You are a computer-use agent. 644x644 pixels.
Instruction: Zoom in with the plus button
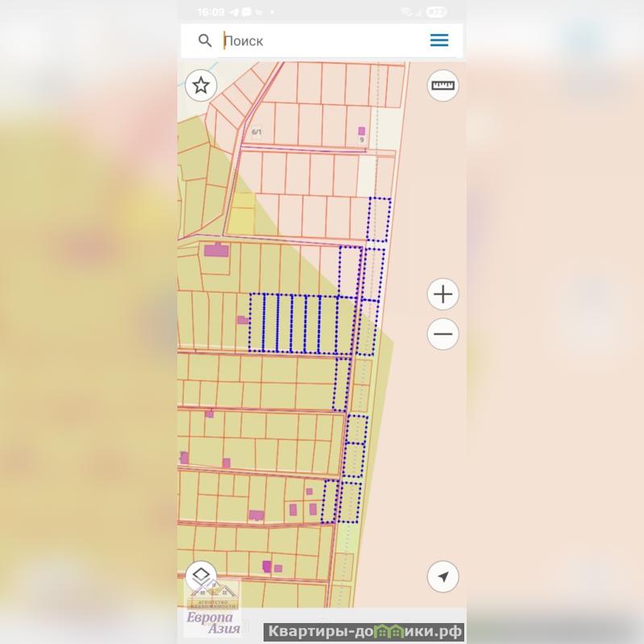pyautogui.click(x=442, y=294)
